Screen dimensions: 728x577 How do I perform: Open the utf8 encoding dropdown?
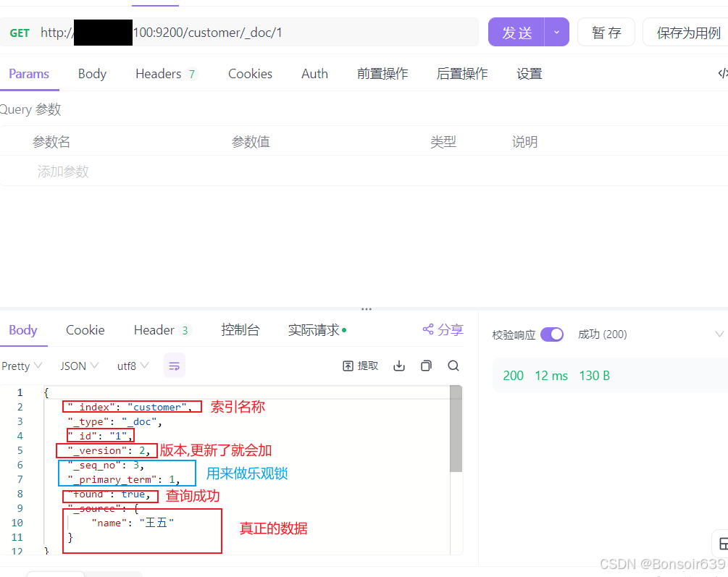[133, 366]
